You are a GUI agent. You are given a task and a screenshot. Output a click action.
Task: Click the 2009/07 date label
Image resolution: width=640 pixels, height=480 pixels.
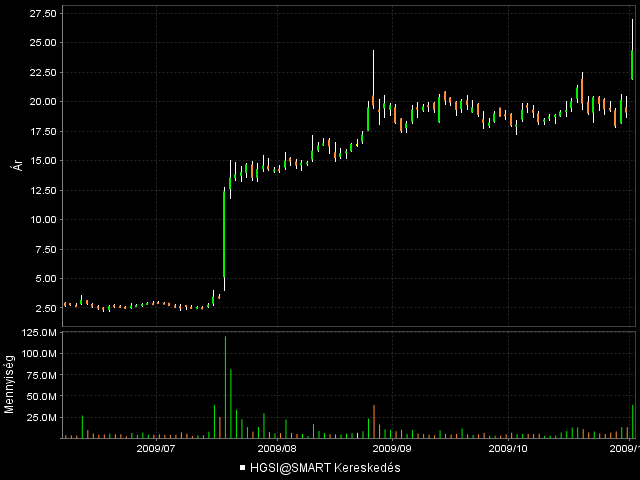[156, 449]
